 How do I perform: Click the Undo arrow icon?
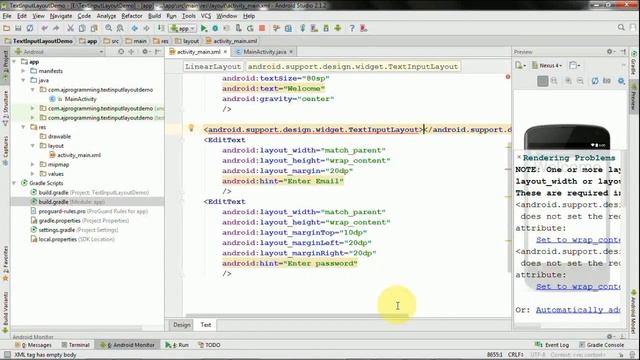point(44,28)
